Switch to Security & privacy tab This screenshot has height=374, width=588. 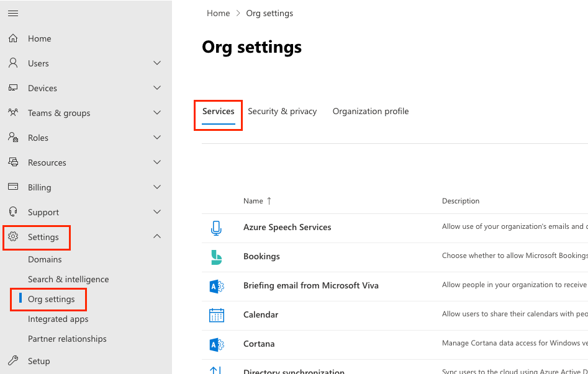(283, 111)
